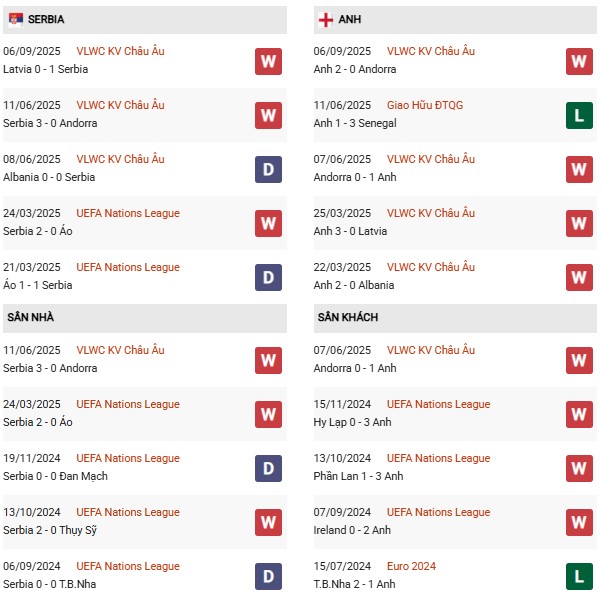Click D badge for Albania 0 - 0 Serbia
Viewport: 602px width, 597px height.
(x=268, y=169)
